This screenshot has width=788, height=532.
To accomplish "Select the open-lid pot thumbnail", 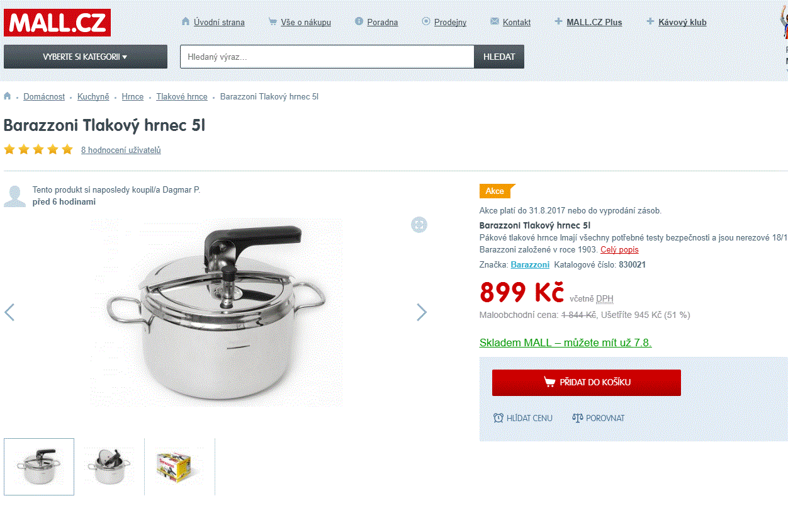I will (x=110, y=467).
